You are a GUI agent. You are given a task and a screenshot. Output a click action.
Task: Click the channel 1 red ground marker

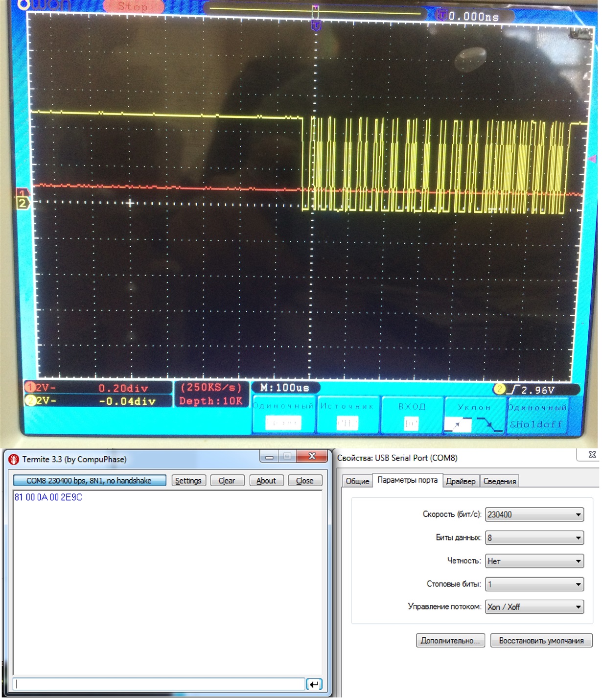[x=22, y=193]
